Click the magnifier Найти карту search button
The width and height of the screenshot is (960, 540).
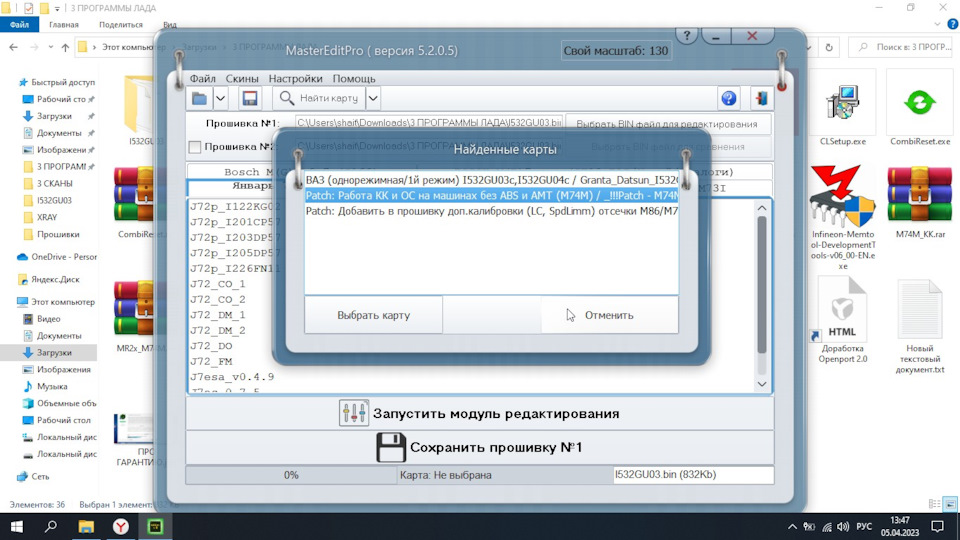[318, 98]
